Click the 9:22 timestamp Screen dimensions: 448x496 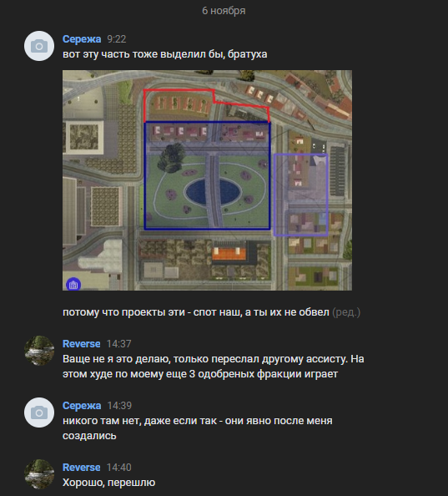pyautogui.click(x=117, y=39)
